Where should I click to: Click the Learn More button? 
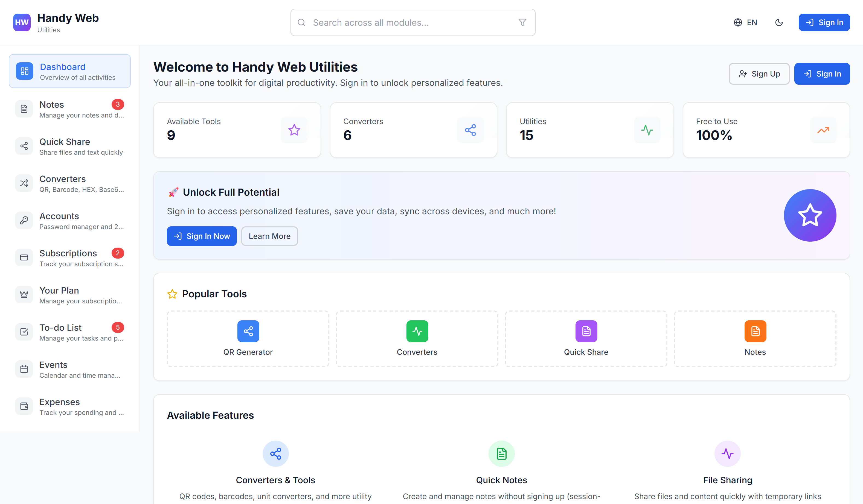pos(269,236)
